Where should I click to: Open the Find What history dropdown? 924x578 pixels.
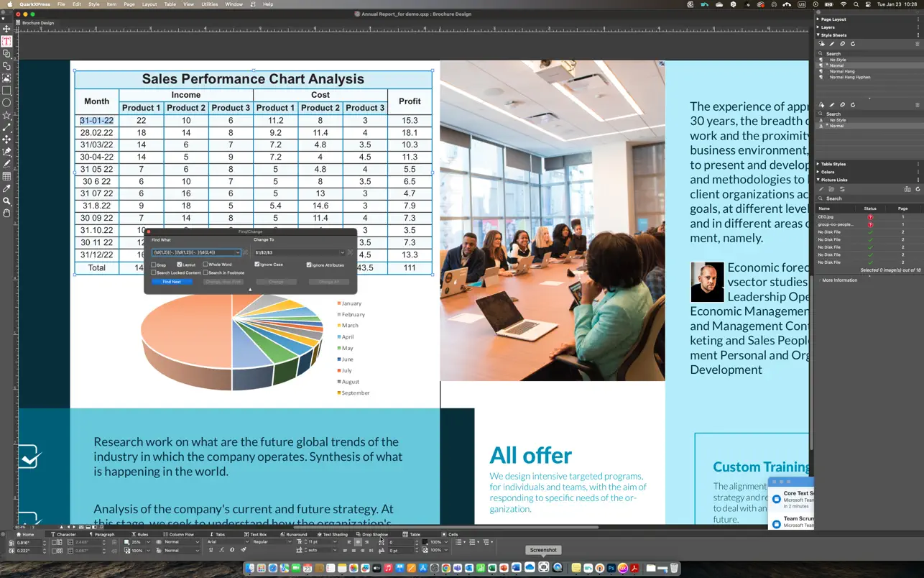pyautogui.click(x=238, y=252)
